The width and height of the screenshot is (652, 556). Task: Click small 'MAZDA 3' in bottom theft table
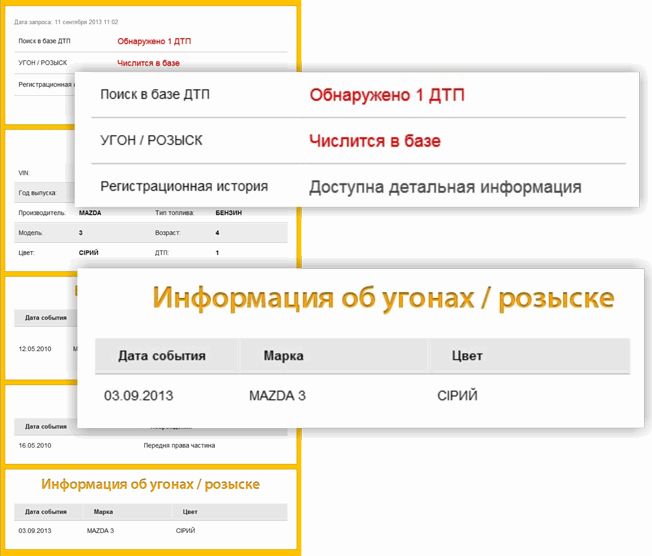[100, 531]
